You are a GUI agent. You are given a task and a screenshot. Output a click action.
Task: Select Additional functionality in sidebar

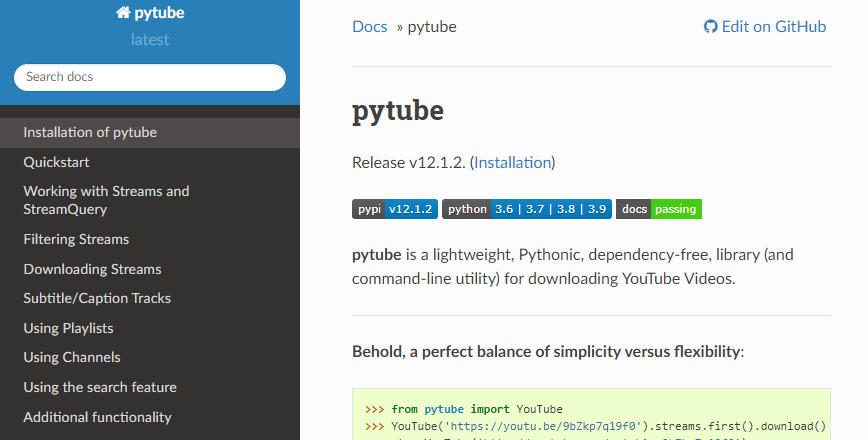[x=150, y=417]
